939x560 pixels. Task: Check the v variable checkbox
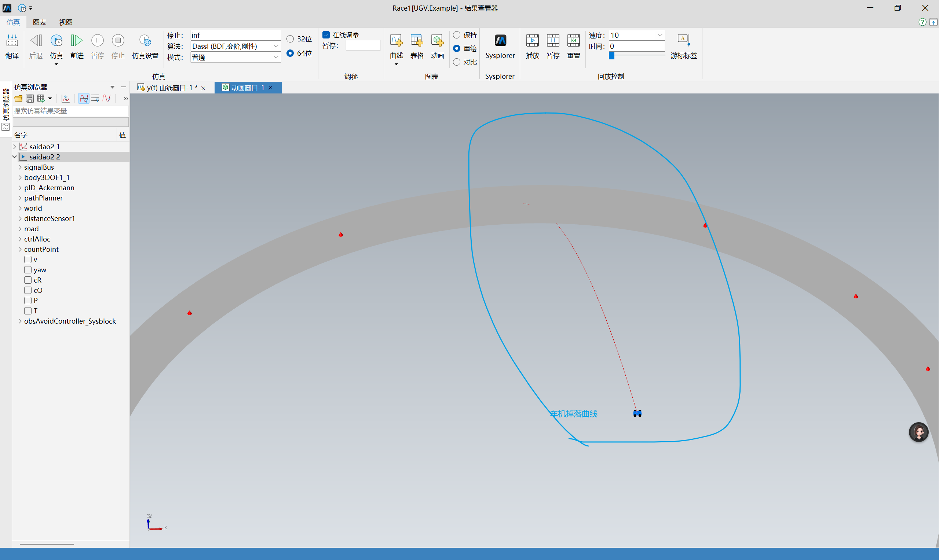[x=28, y=259]
